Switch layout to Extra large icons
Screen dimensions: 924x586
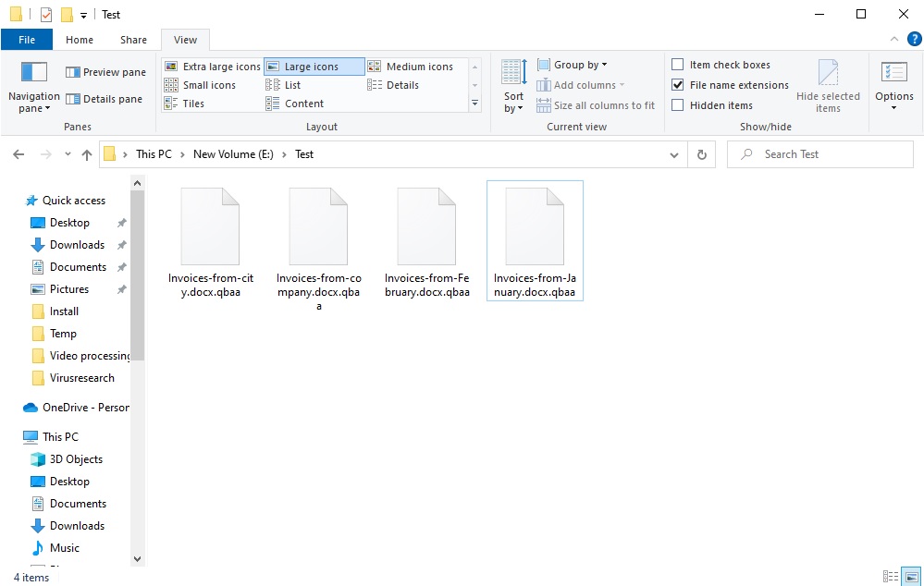[212, 67]
